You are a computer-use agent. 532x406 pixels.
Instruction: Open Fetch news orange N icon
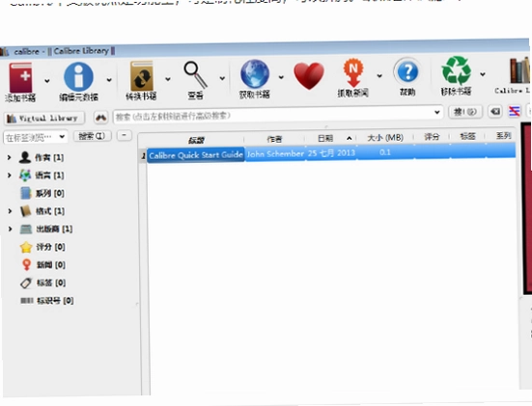[353, 72]
